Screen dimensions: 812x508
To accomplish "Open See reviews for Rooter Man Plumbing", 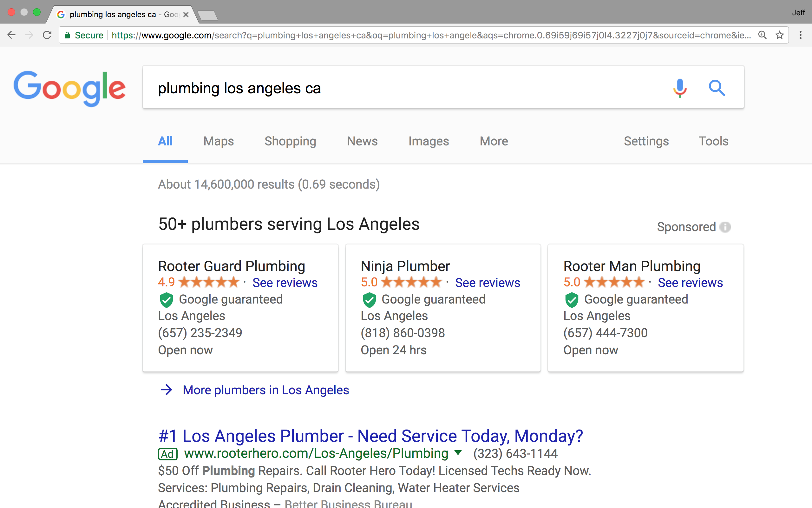I will (x=690, y=283).
